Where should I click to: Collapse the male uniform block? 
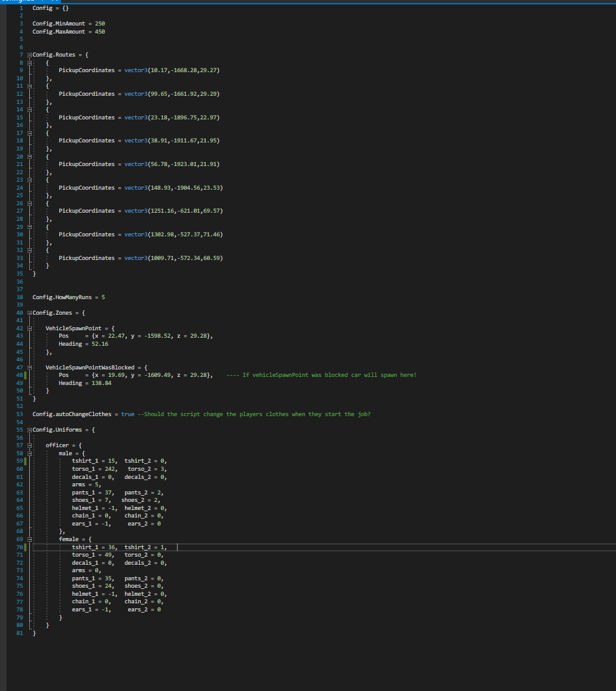29,453
